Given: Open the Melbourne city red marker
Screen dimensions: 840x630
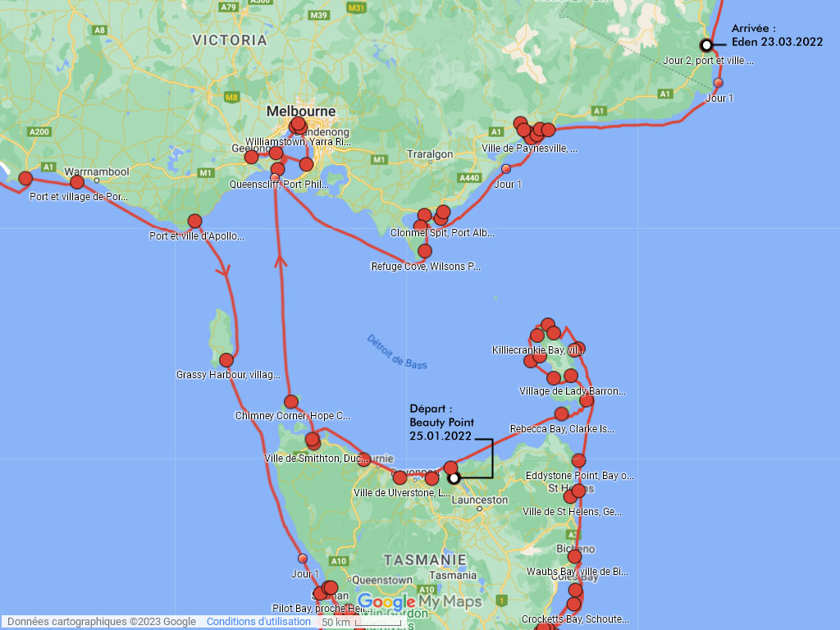Looking at the screenshot, I should [297, 125].
